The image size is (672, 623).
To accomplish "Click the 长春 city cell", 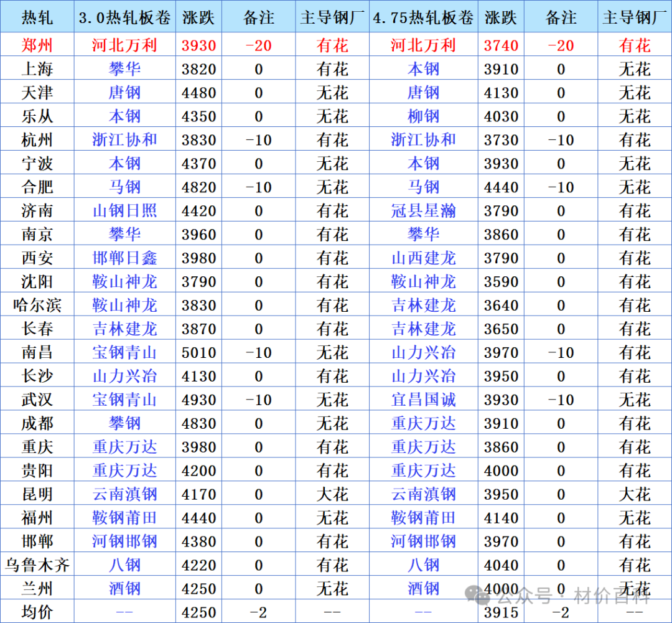I will (x=37, y=329).
